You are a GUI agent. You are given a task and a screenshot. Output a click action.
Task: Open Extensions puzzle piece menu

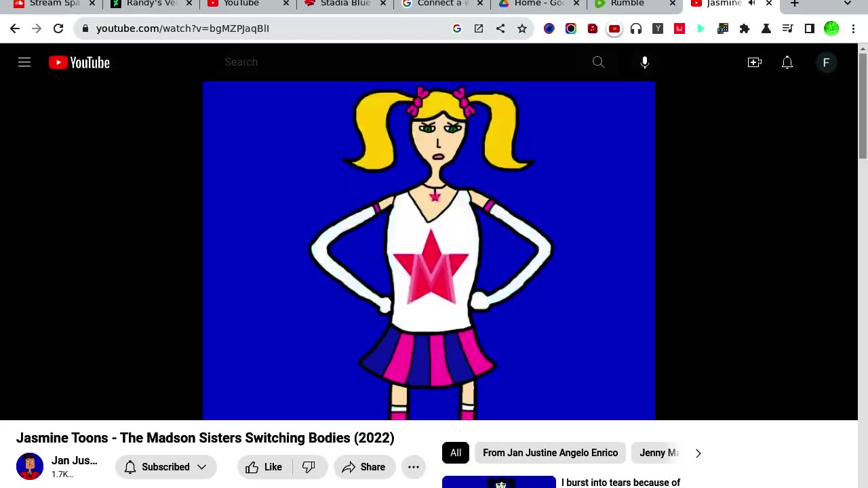(745, 28)
